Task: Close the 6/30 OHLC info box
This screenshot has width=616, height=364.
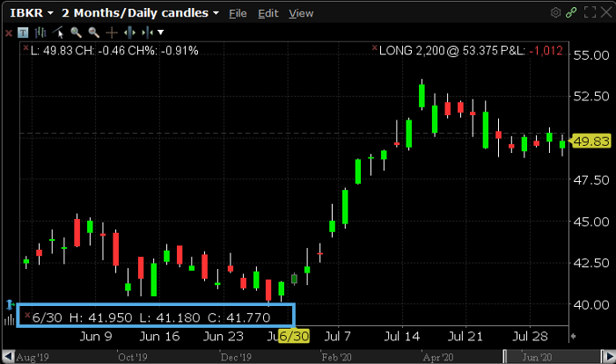Action: coord(26,315)
